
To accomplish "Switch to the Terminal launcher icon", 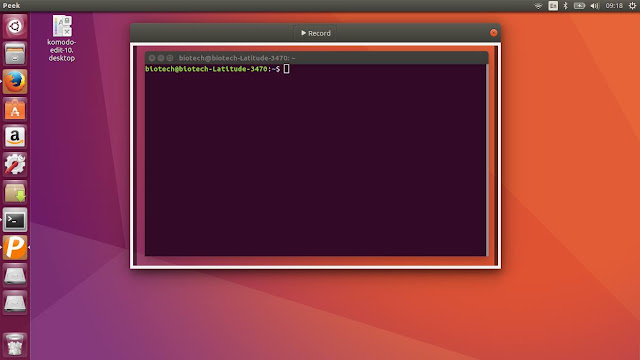I will click(15, 220).
